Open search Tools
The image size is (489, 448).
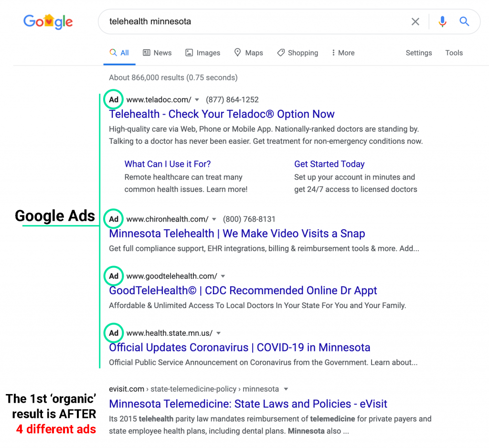(454, 53)
